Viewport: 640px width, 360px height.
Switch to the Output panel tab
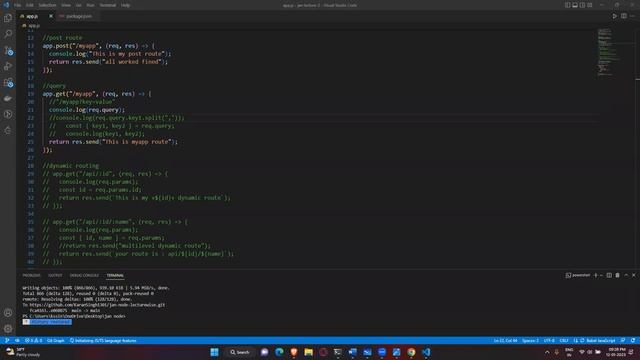pos(55,276)
